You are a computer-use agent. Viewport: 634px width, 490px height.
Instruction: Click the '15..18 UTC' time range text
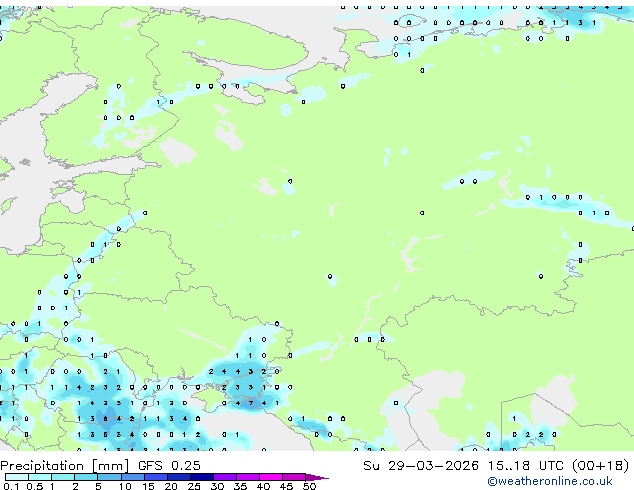click(x=525, y=466)
